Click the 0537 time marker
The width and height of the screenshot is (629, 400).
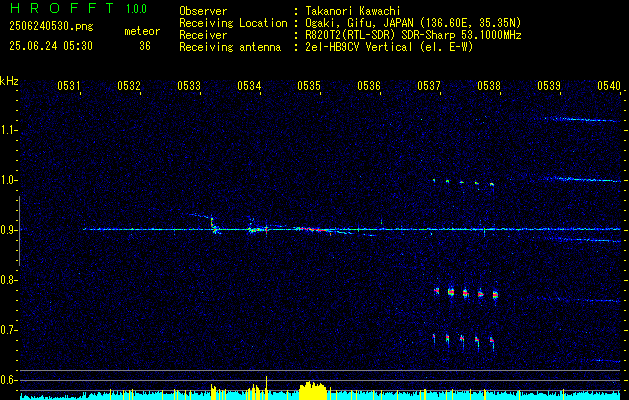pyautogui.click(x=429, y=85)
